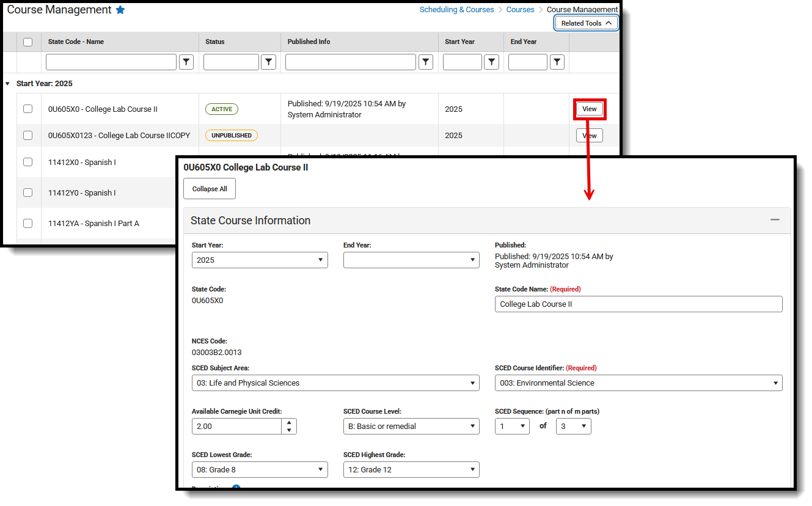812x506 pixels.
Task: Open the Status column filter funnel
Action: click(268, 62)
